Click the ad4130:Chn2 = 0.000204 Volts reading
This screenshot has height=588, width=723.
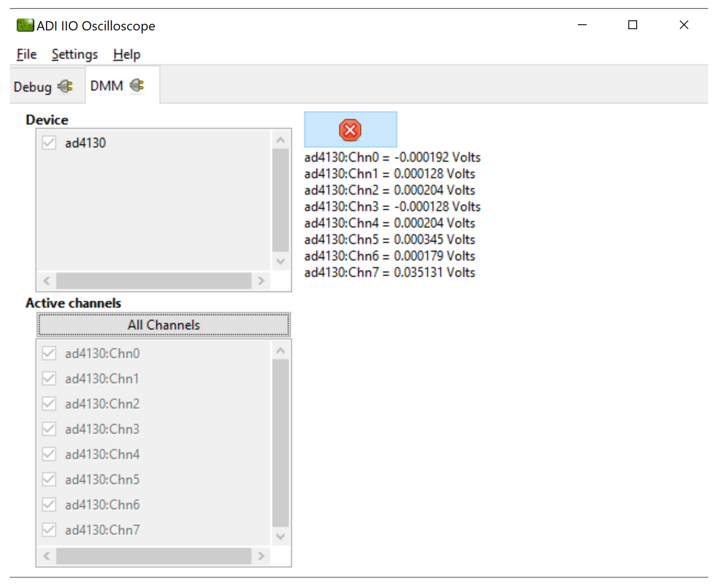point(389,190)
